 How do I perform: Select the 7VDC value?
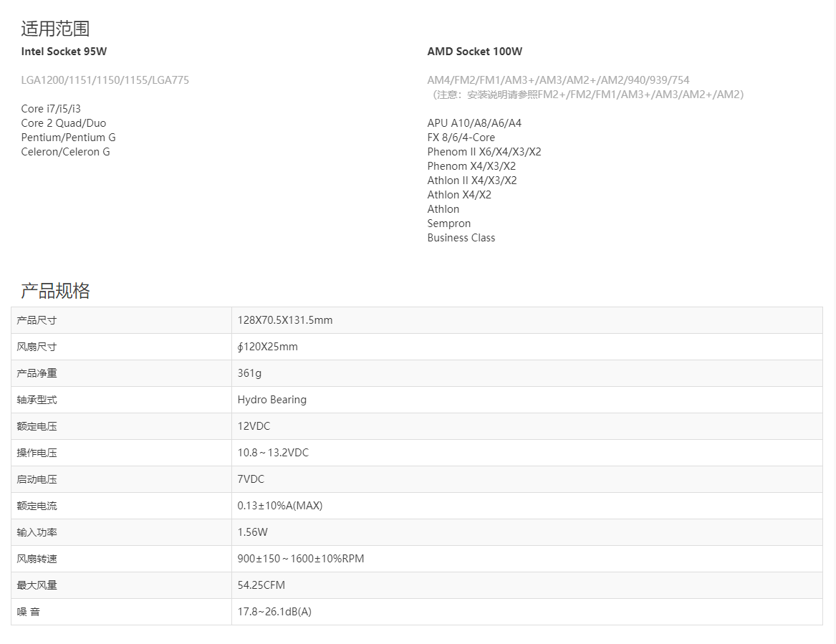click(x=251, y=479)
